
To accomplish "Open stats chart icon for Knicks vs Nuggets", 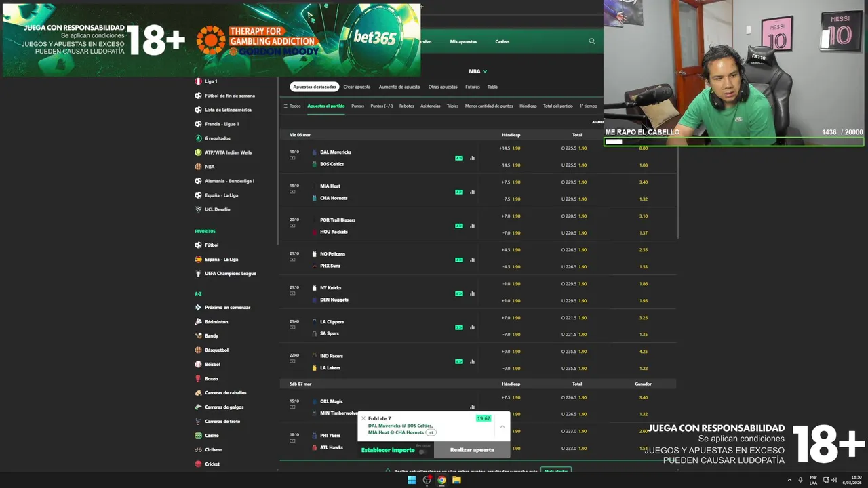I will 472,293.
